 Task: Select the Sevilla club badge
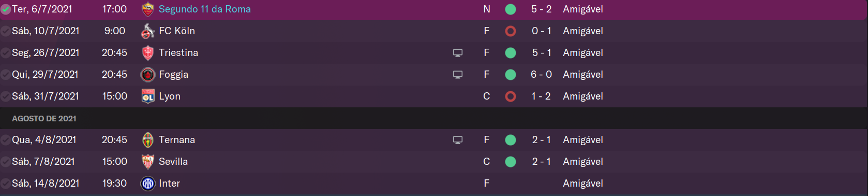click(148, 162)
